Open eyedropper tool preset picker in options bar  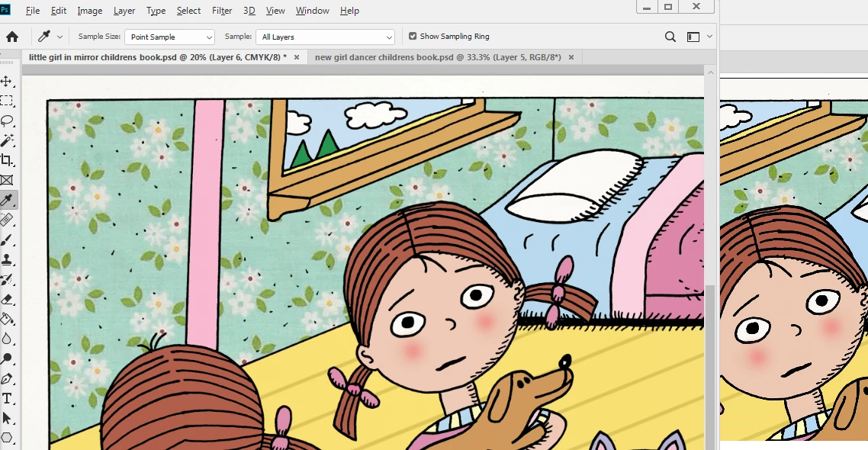50,37
